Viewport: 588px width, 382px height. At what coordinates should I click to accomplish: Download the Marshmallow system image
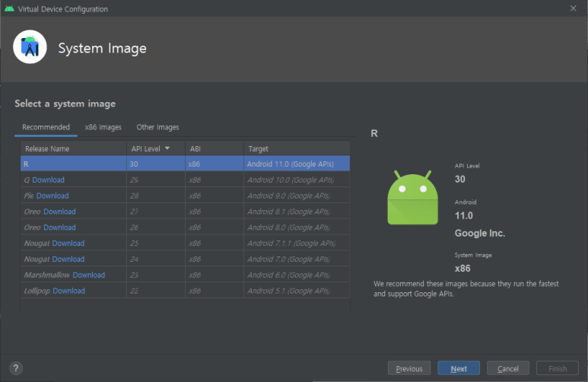tap(88, 275)
